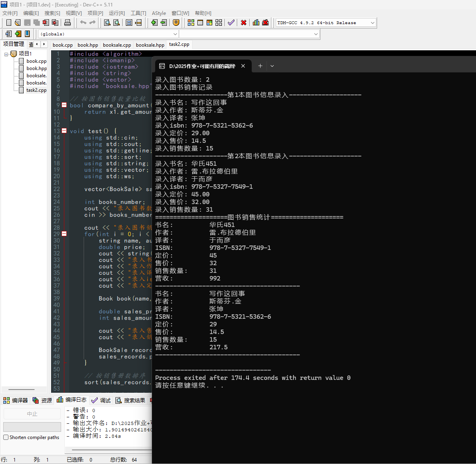Select book.cpp in the project tree

(x=37, y=61)
